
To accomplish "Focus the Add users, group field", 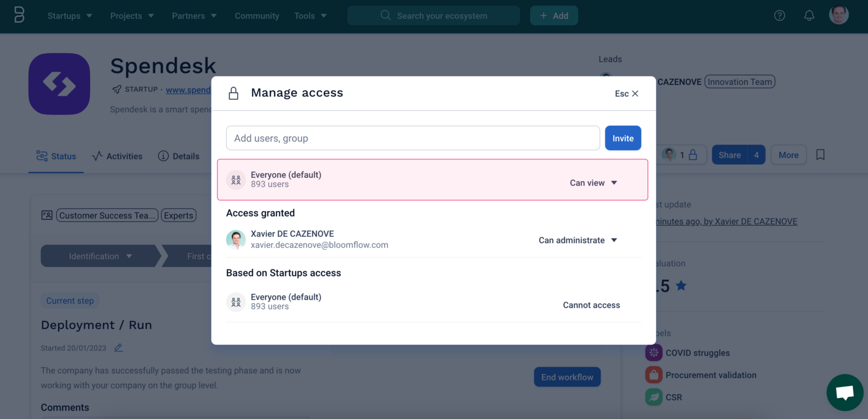I will tap(413, 138).
